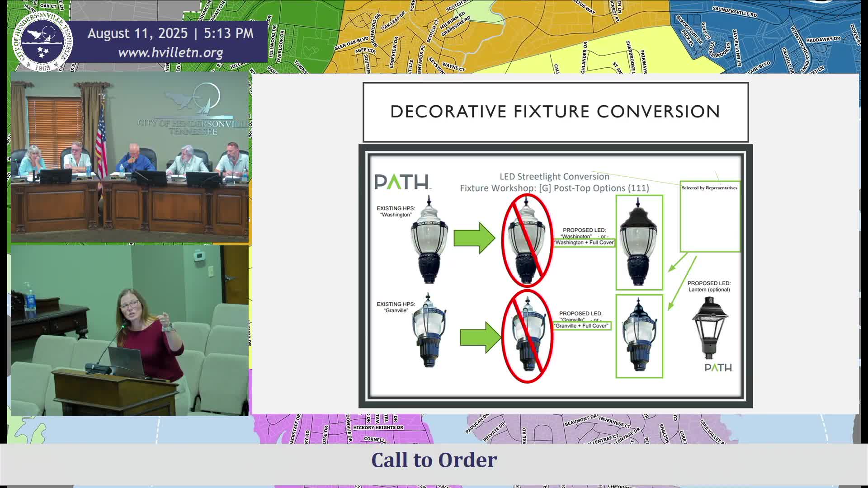Viewport: 868px width, 488px height.
Task: Click the existing HPS Washington lamp image
Action: (x=429, y=239)
